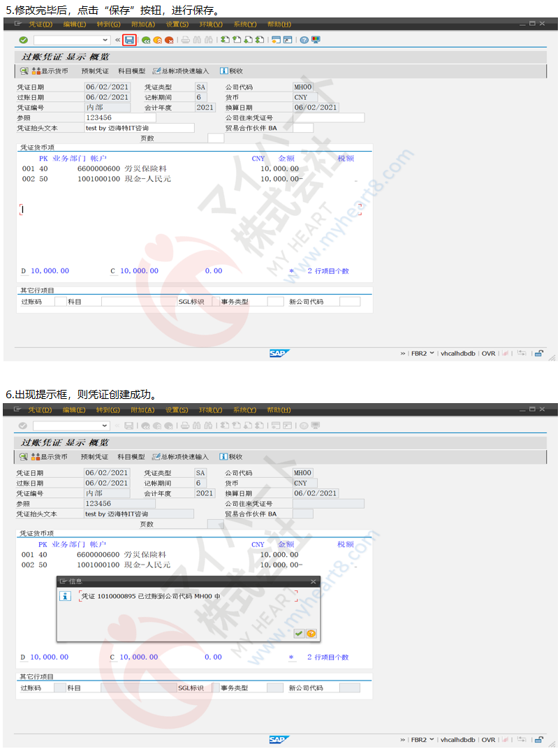Image resolution: width=560 pixels, height=749 pixels.
Task: Click the Help question mark icon
Action: (303, 40)
